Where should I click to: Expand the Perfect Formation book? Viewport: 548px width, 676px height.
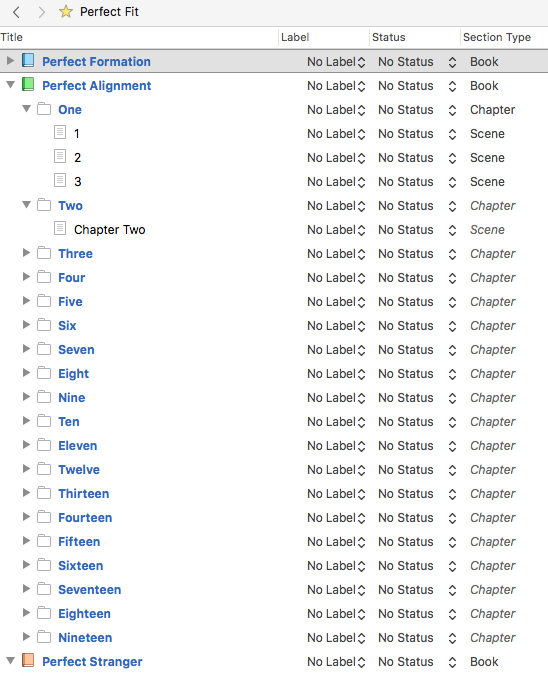pyautogui.click(x=10, y=61)
